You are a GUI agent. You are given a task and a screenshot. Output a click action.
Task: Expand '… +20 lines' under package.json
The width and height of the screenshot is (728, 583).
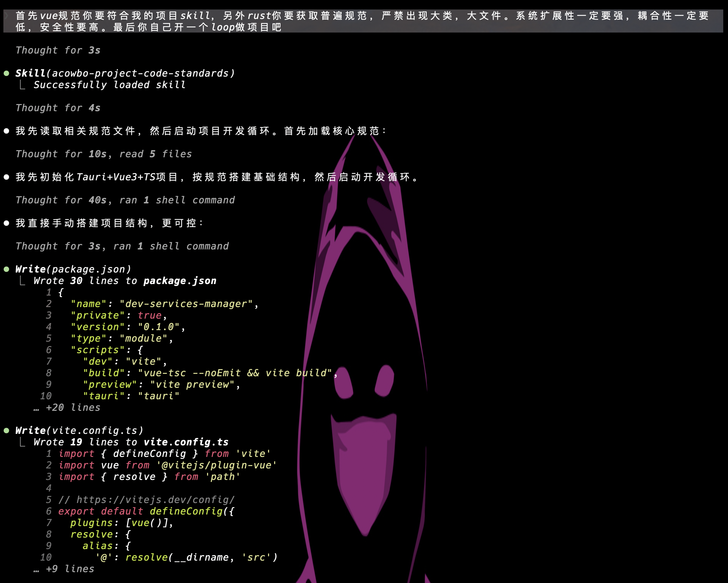(x=67, y=407)
